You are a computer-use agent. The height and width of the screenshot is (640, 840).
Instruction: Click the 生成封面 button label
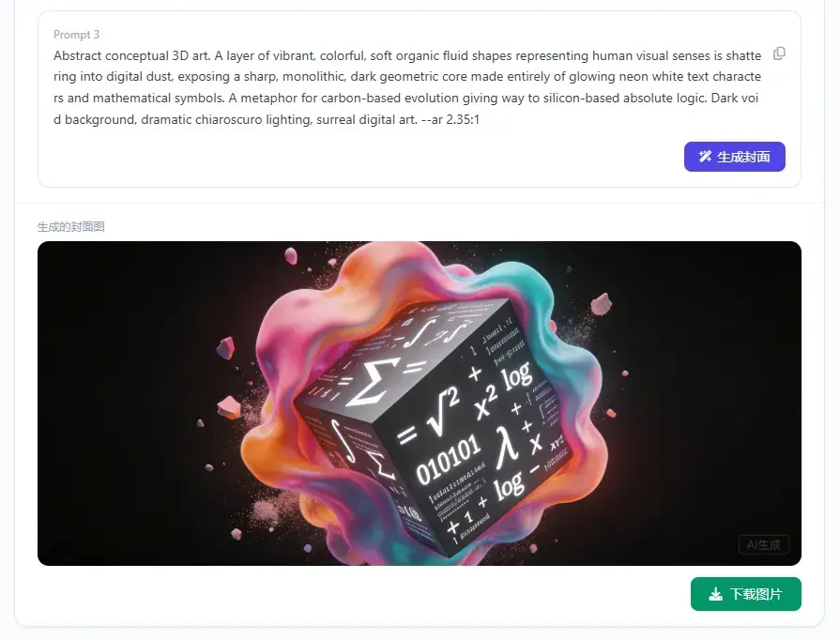point(743,157)
